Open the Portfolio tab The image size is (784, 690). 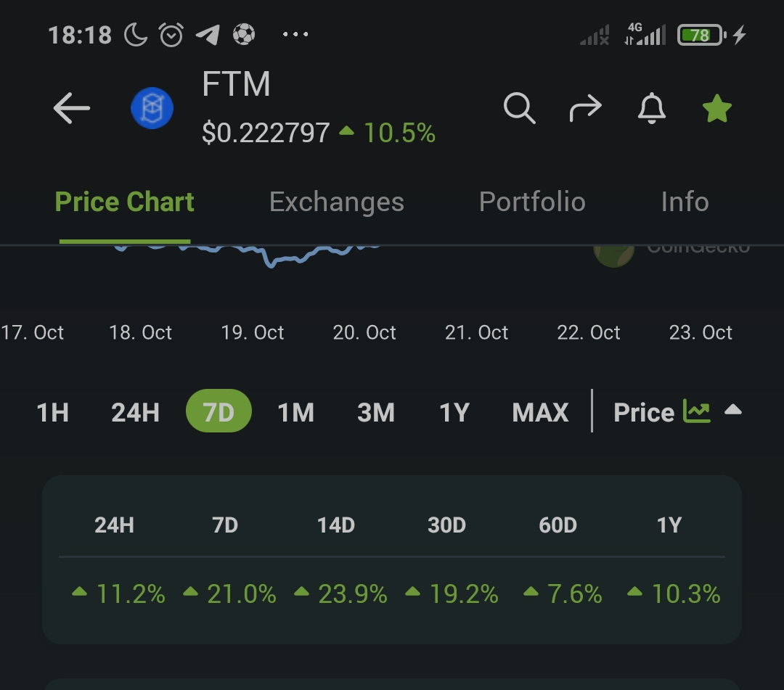[x=532, y=202]
